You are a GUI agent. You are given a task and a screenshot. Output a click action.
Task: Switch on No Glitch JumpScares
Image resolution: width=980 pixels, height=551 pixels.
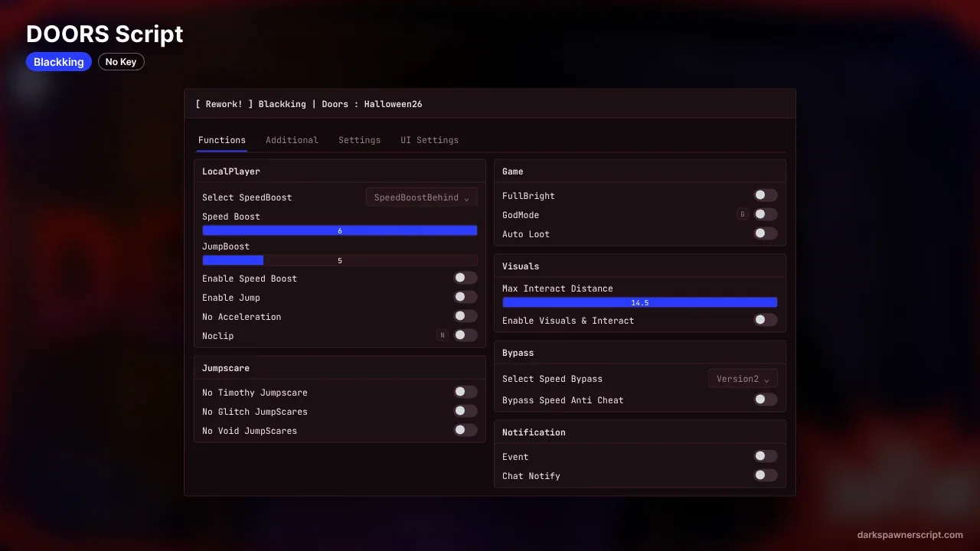(x=465, y=411)
